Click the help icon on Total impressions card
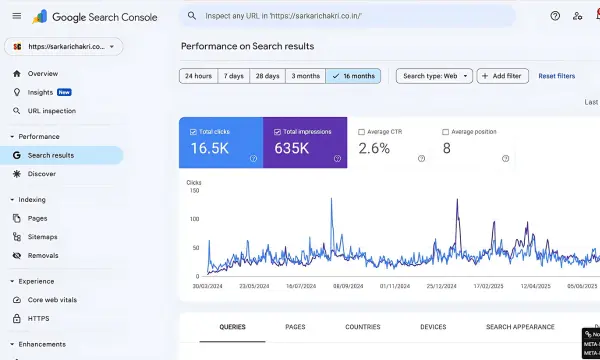 [x=337, y=158]
